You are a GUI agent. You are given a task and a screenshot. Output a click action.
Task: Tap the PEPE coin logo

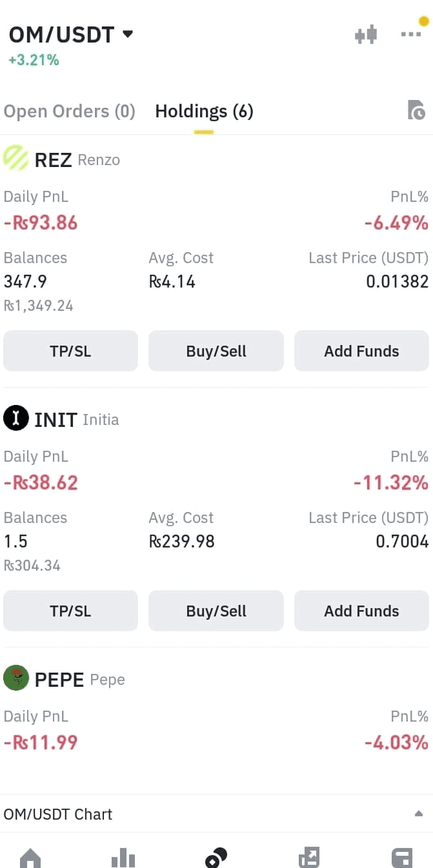pos(15,678)
